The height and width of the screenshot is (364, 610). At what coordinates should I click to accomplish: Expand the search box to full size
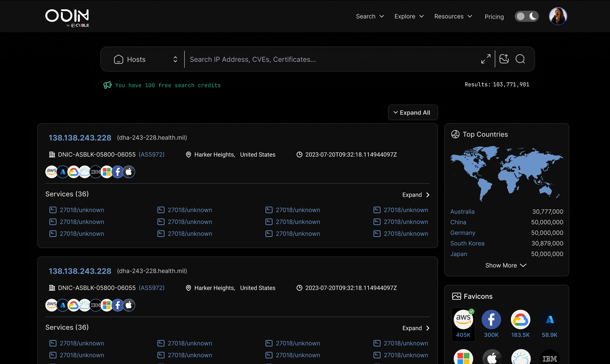pos(486,59)
